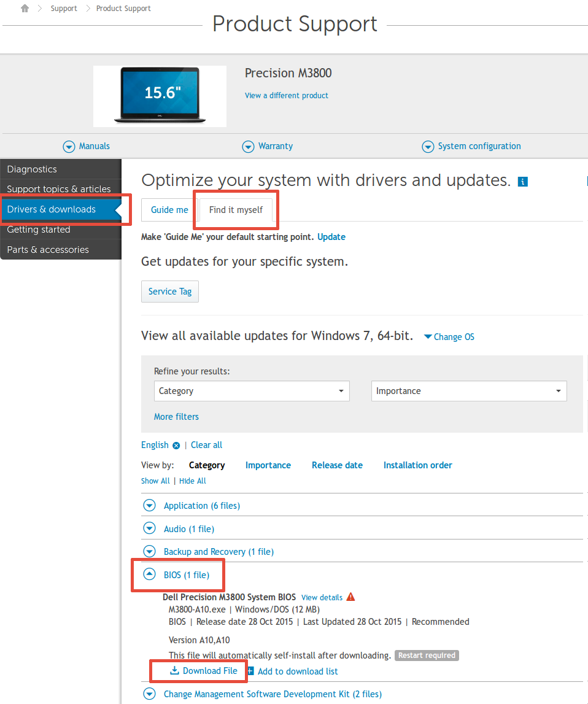Open the Change OS dropdown

tap(449, 337)
